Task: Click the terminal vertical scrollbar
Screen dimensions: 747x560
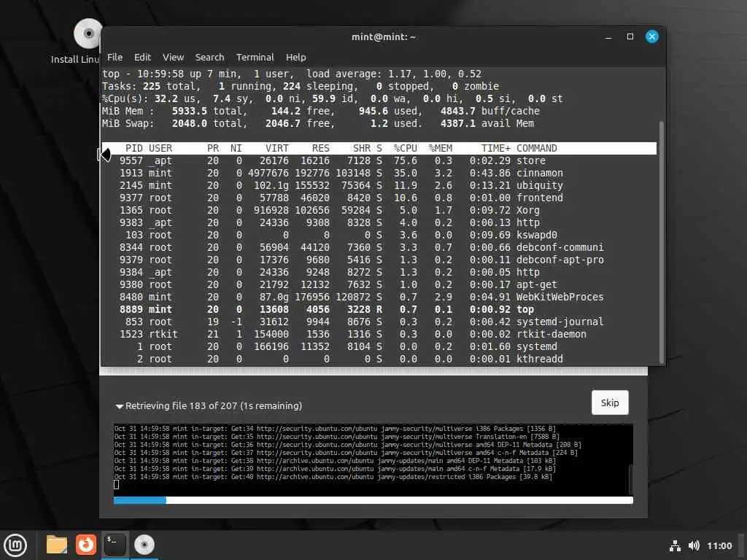Action: (661, 242)
